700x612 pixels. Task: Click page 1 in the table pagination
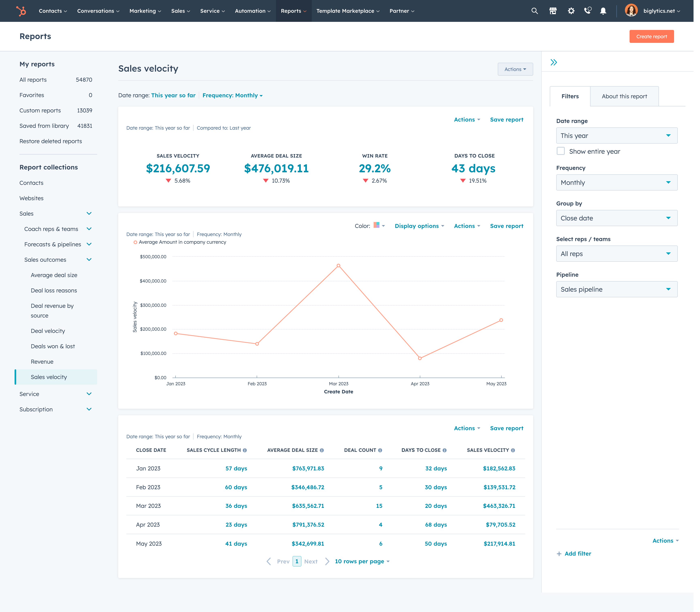coord(297,561)
